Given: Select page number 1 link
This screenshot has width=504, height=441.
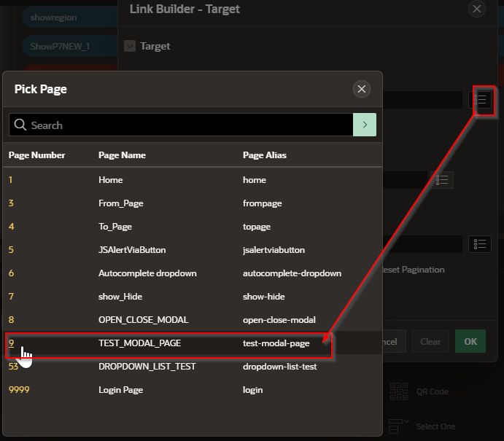Looking at the screenshot, I should coord(11,180).
